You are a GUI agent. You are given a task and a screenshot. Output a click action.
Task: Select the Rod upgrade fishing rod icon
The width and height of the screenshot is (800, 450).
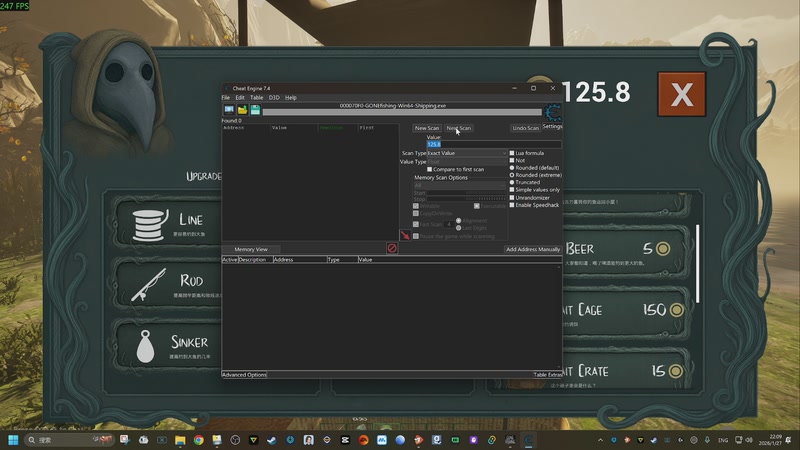[149, 285]
